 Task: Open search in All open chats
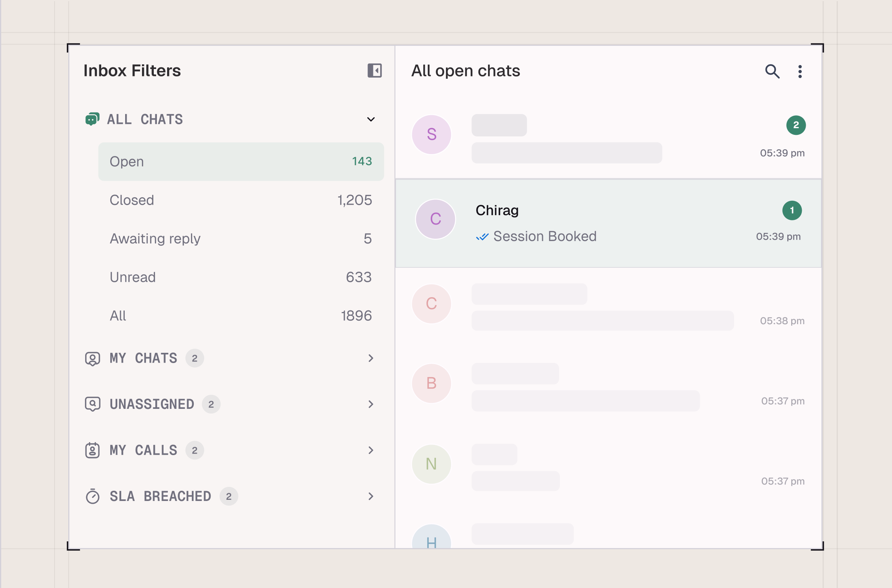(772, 71)
